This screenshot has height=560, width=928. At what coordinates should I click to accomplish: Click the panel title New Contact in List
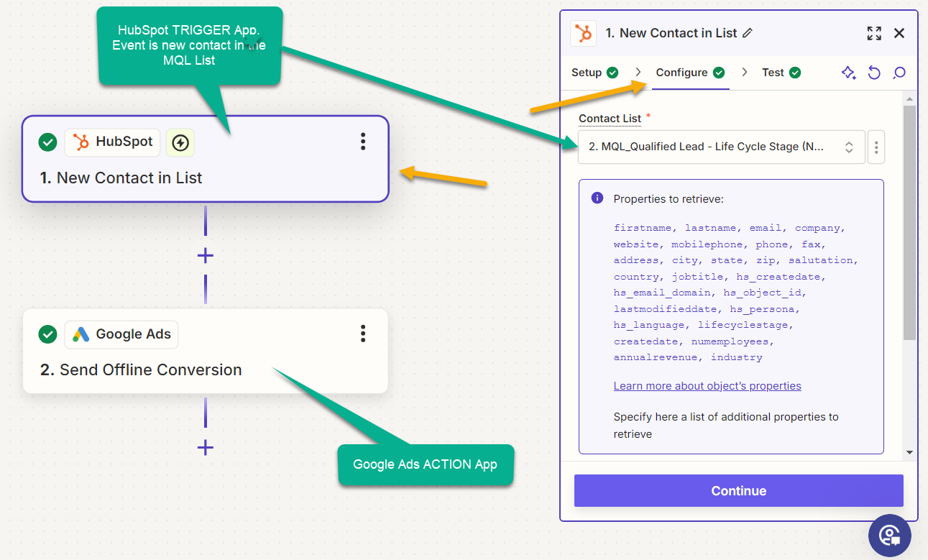[671, 33]
